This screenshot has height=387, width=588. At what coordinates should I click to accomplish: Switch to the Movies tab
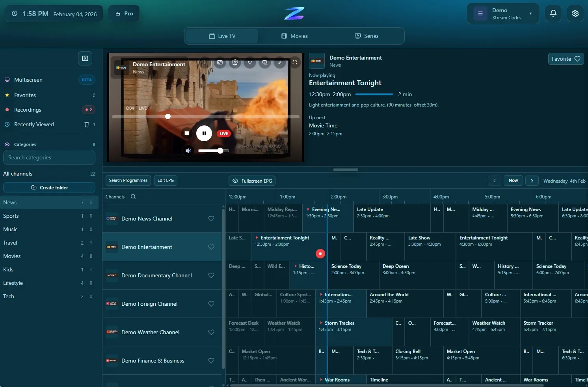[294, 36]
